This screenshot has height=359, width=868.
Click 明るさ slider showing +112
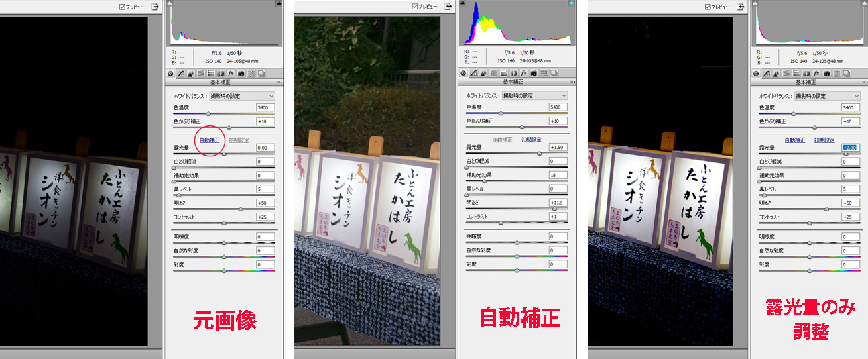coord(554,209)
